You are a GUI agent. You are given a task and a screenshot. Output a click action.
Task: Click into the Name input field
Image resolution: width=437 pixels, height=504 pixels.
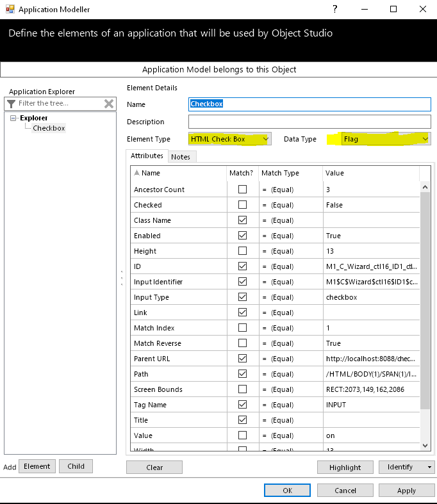(309, 104)
